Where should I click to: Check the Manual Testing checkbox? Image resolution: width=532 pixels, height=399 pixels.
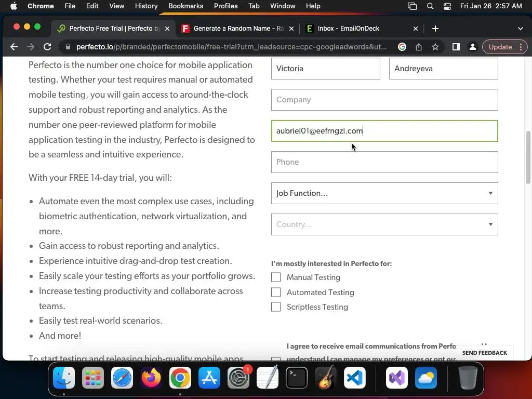[x=276, y=277]
